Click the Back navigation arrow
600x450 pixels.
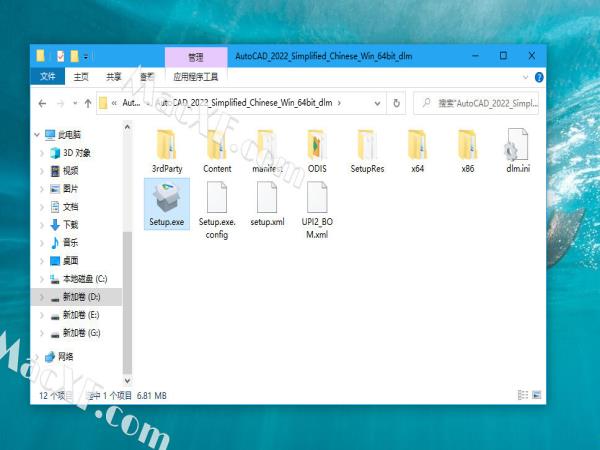point(42,103)
